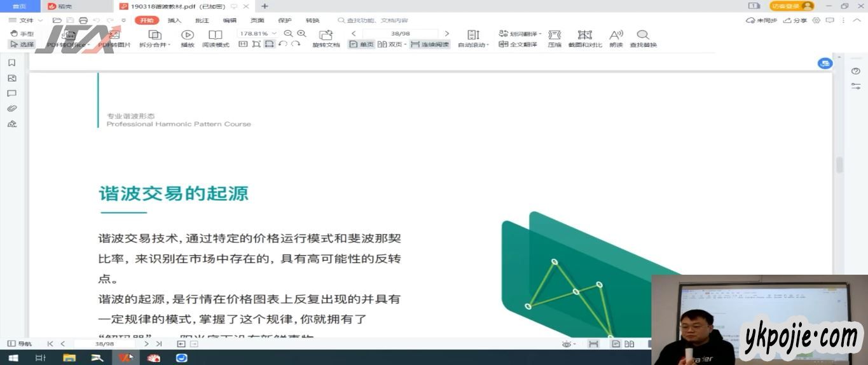Open 查找替换 find and replace
The image size is (868, 365).
coord(643,38)
